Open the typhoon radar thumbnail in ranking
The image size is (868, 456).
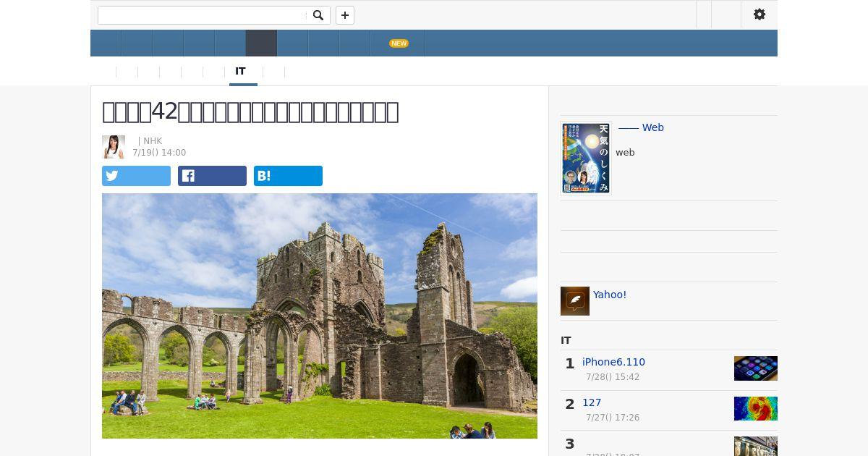(756, 409)
